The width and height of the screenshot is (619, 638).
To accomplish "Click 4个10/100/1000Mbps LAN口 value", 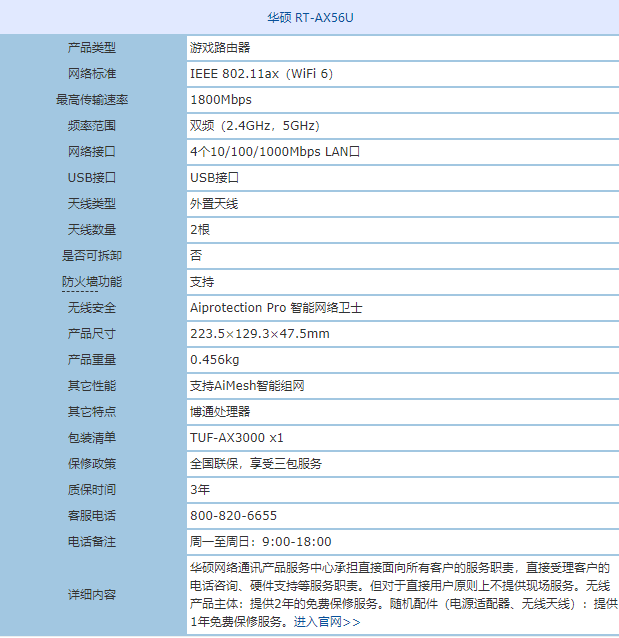I will (x=275, y=152).
